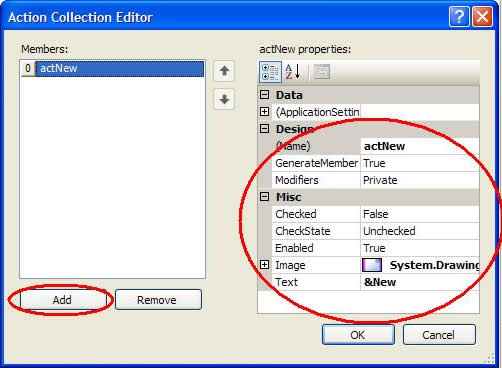Select the Enabled True value
This screenshot has width=502, height=368.
point(420,248)
